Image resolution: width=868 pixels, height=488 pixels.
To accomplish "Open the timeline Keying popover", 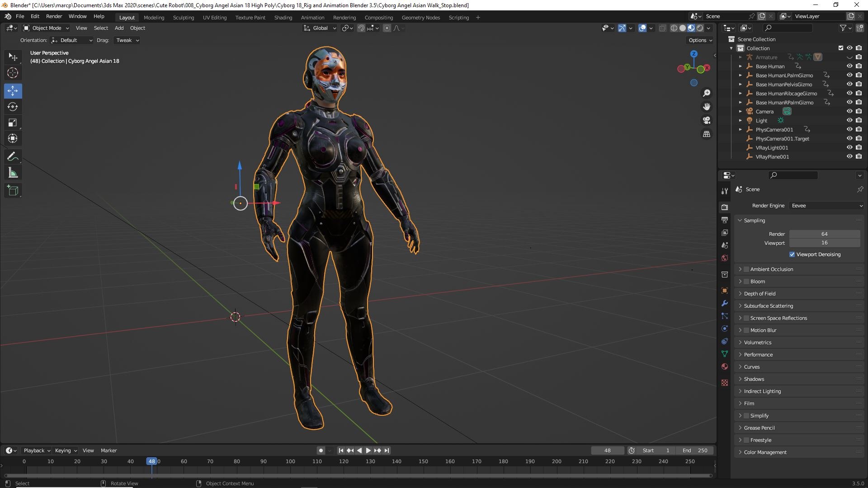I will point(66,450).
